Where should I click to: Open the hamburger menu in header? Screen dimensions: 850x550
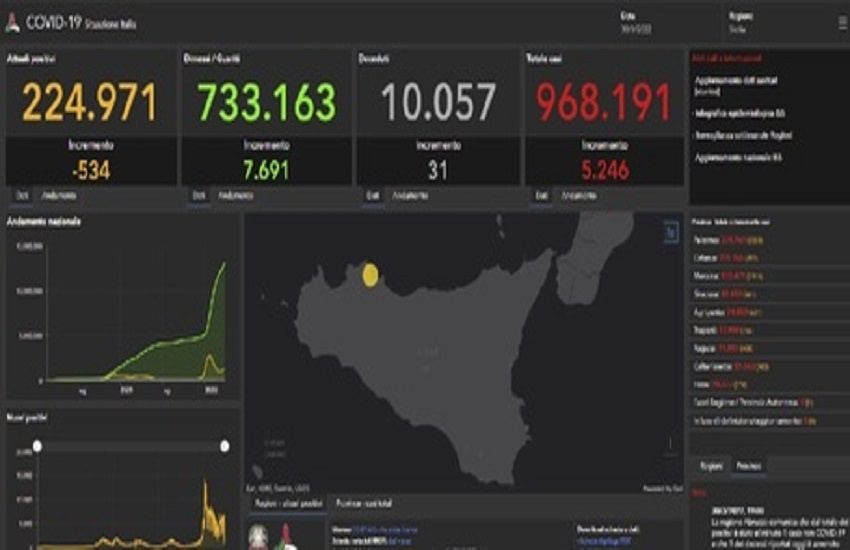[841, 21]
